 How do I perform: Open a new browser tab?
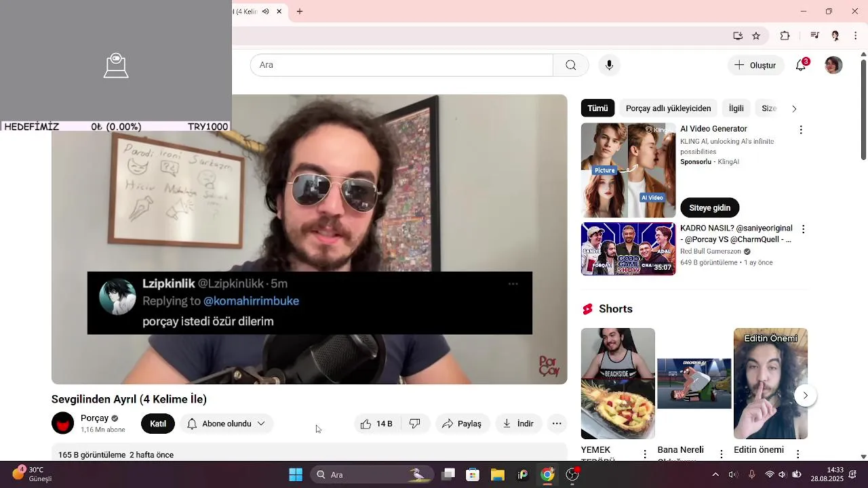click(300, 12)
